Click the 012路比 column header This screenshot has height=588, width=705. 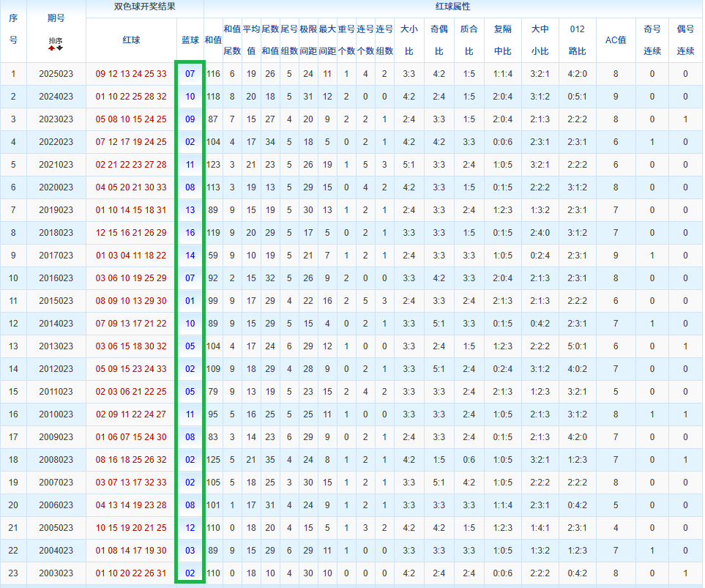coord(577,40)
